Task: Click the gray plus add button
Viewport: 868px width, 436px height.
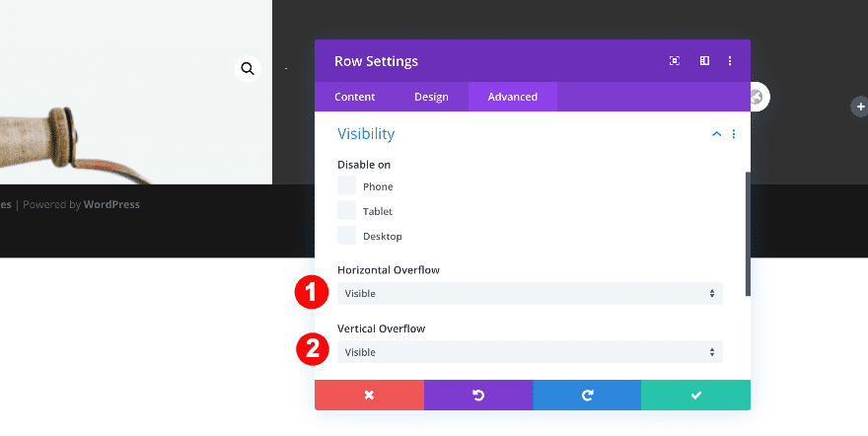Action: point(860,107)
